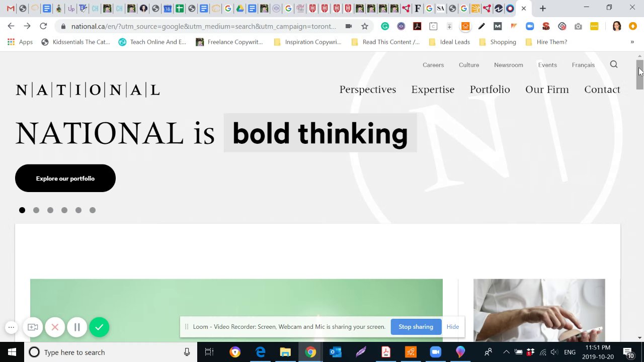Bookmark this page with the star icon

click(x=365, y=26)
